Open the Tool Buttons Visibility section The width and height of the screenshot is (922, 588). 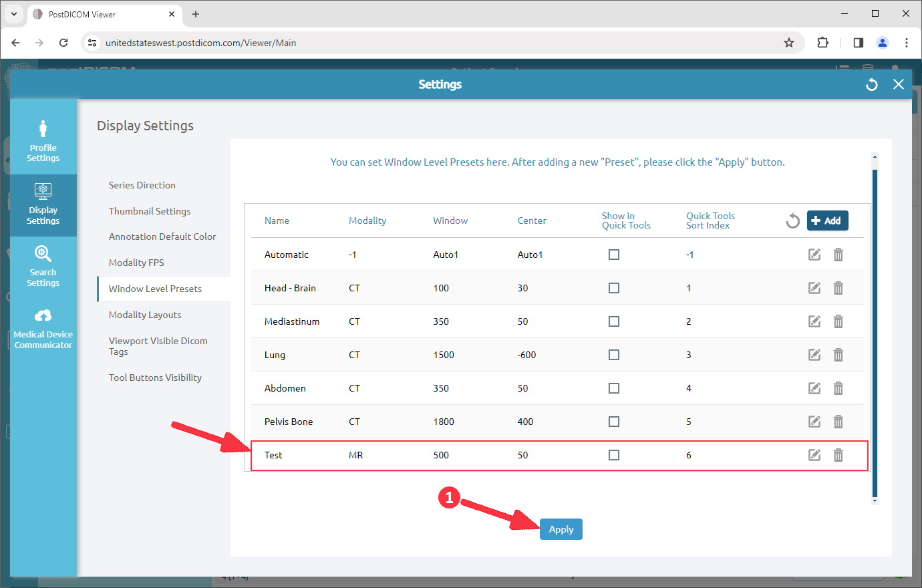155,377
